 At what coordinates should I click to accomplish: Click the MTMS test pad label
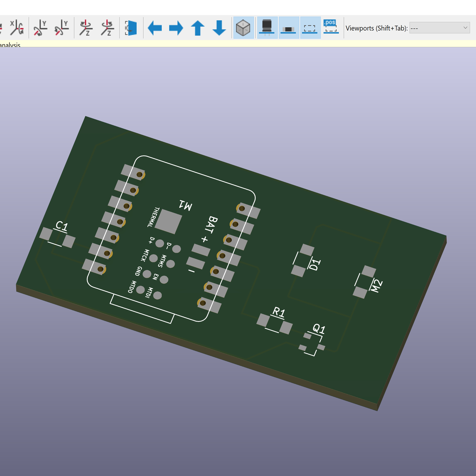click(162, 261)
